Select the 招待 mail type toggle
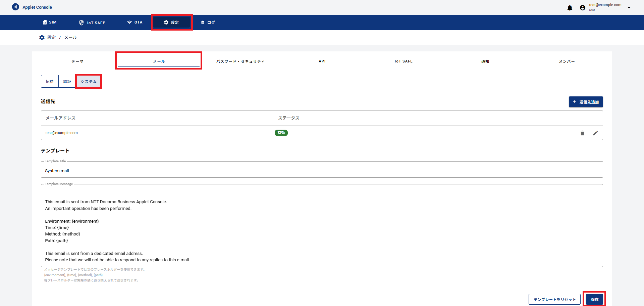This screenshot has width=644, height=306. pyautogui.click(x=50, y=82)
